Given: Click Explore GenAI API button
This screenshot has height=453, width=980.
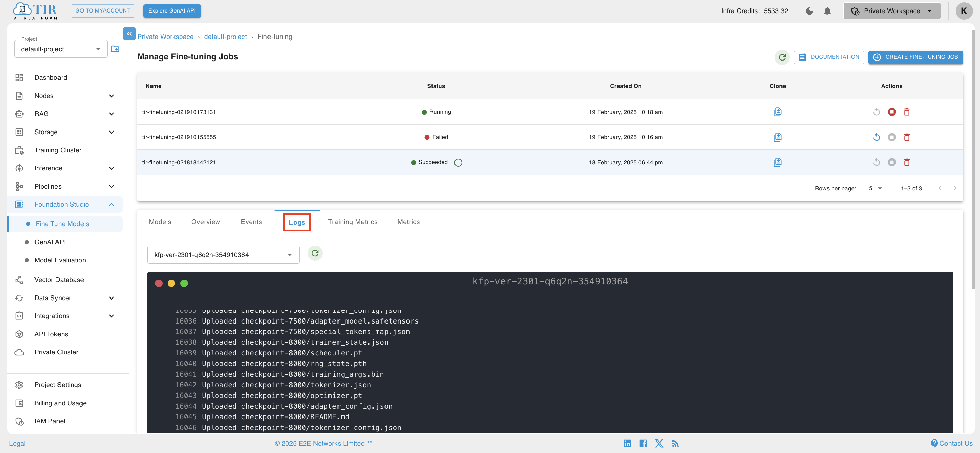Looking at the screenshot, I should point(172,11).
